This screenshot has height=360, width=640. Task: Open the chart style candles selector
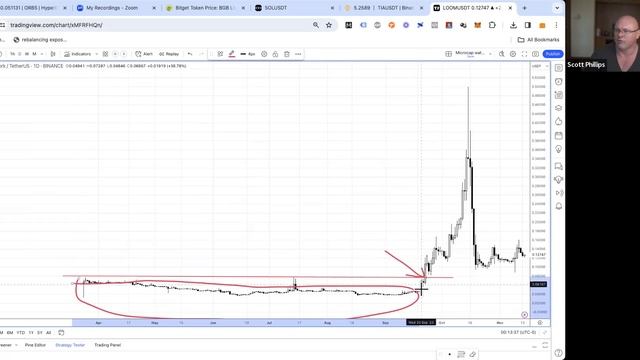[x=53, y=54]
